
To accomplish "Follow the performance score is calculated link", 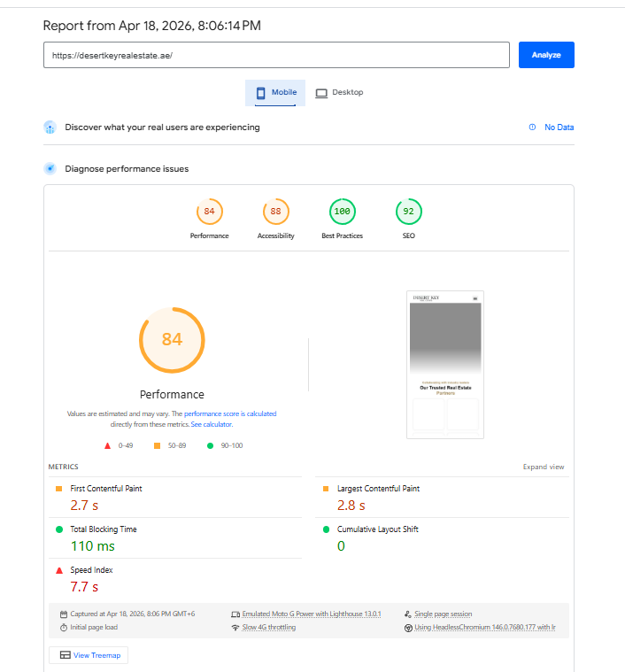I will point(230,413).
